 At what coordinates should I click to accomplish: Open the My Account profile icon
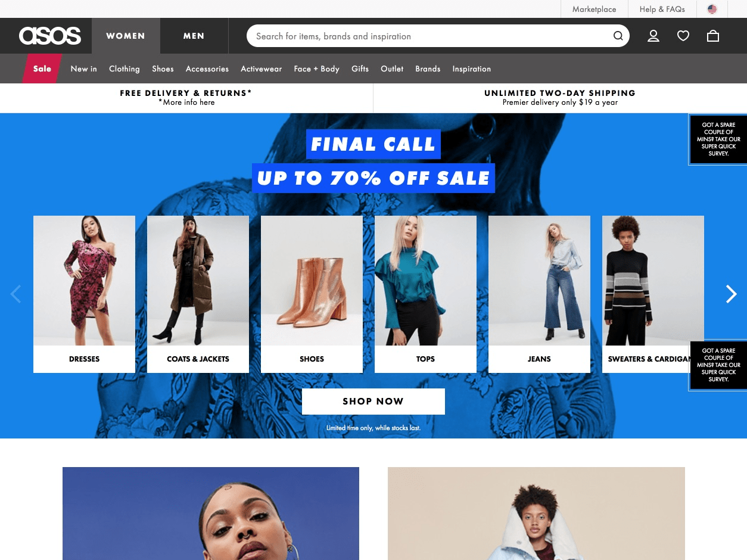point(653,36)
